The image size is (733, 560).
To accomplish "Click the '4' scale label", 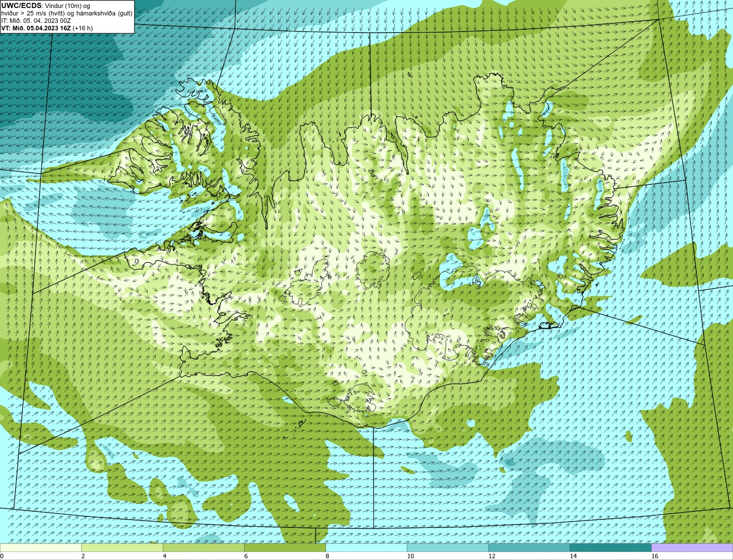I will coord(164,556).
